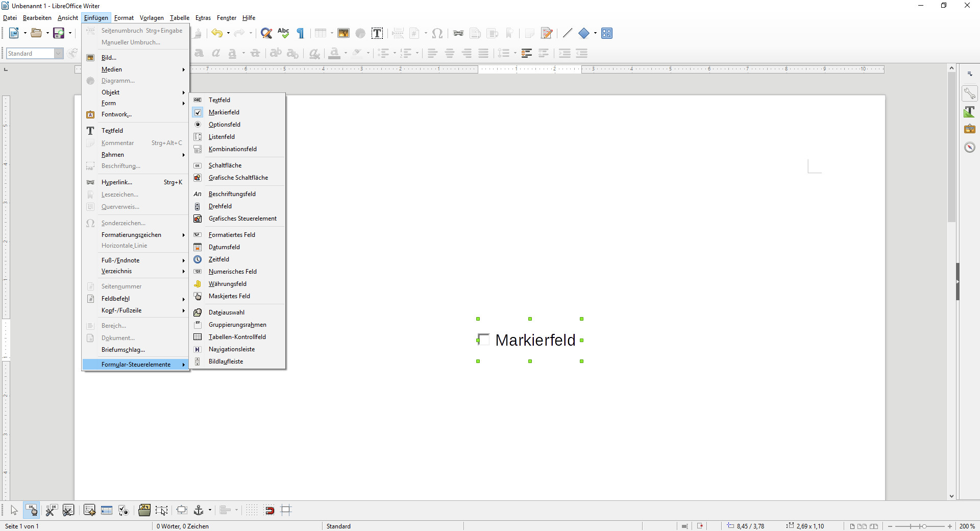Click the Select arrow tool in form toolbar
This screenshot has width=980, height=531.
14,510
